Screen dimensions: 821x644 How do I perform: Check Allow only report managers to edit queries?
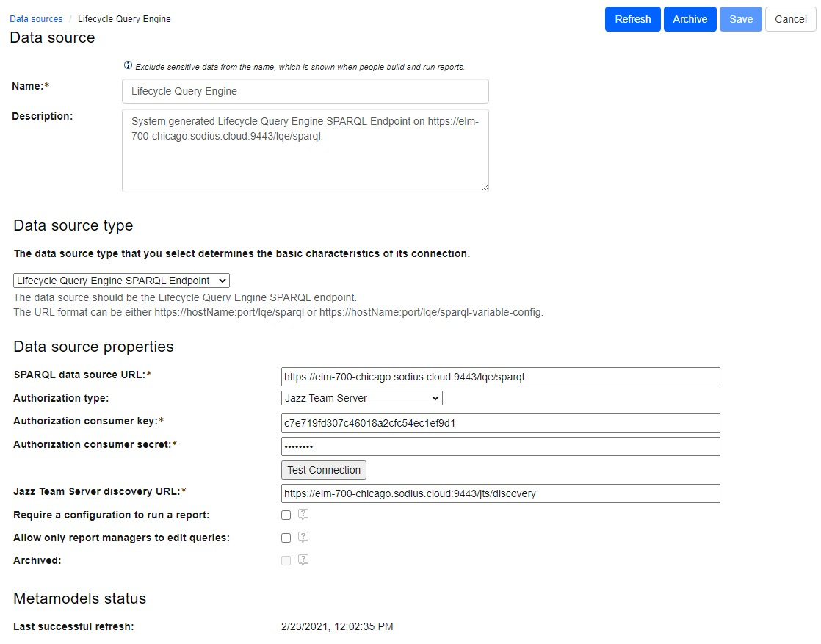[x=286, y=538]
